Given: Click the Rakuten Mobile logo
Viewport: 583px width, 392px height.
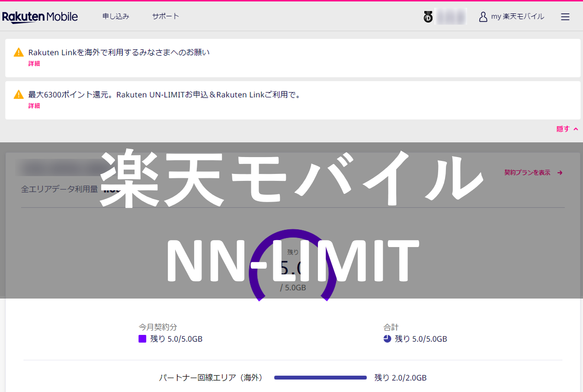Looking at the screenshot, I should pos(40,17).
